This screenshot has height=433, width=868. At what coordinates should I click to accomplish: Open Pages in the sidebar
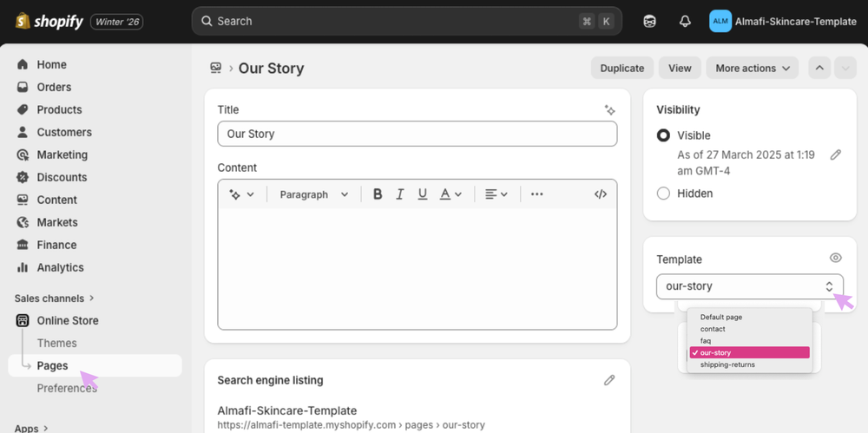click(x=53, y=365)
